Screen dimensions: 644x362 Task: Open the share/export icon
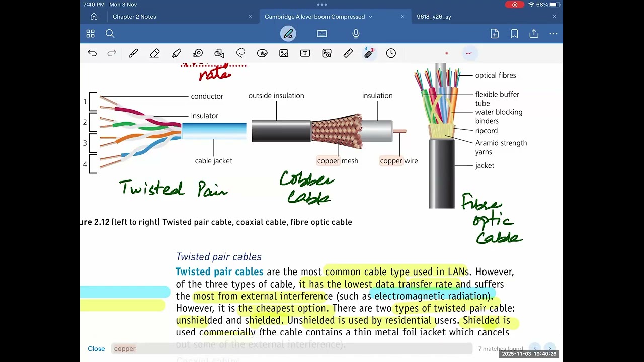pos(534,34)
